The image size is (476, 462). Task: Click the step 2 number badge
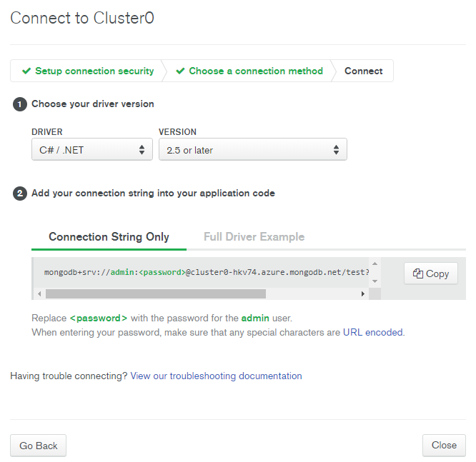point(20,194)
